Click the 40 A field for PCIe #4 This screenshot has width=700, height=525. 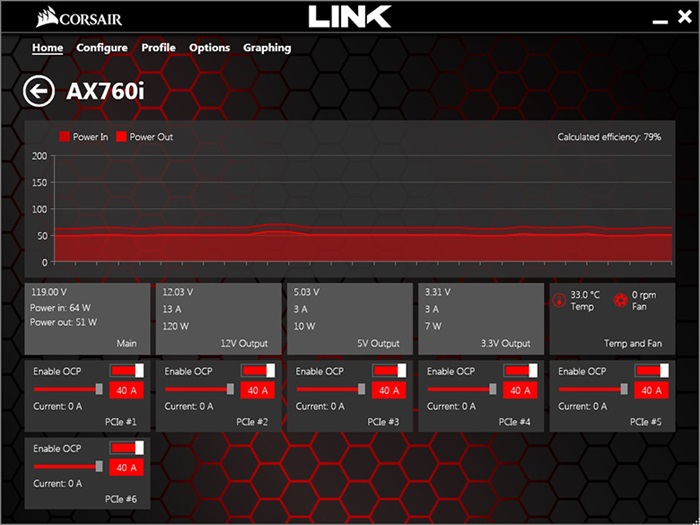[x=521, y=390]
